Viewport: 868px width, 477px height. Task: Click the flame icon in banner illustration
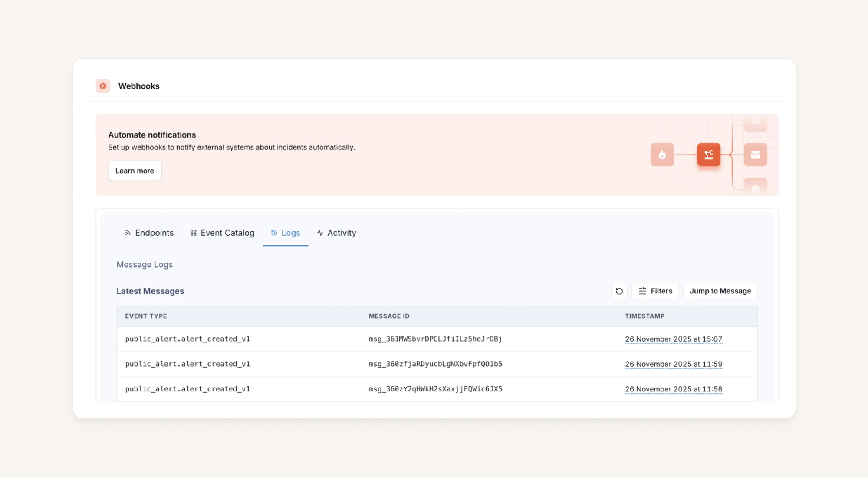662,155
